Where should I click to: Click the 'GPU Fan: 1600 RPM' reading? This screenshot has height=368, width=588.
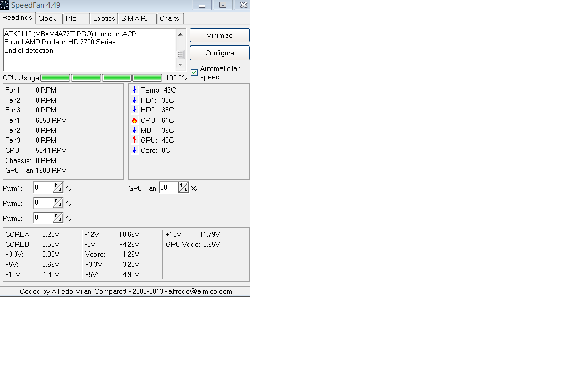[36, 170]
